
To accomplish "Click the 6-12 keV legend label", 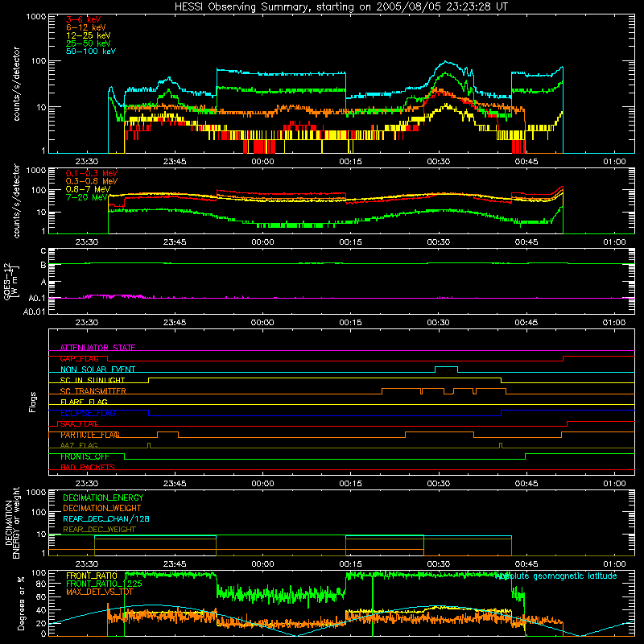I will [86, 27].
